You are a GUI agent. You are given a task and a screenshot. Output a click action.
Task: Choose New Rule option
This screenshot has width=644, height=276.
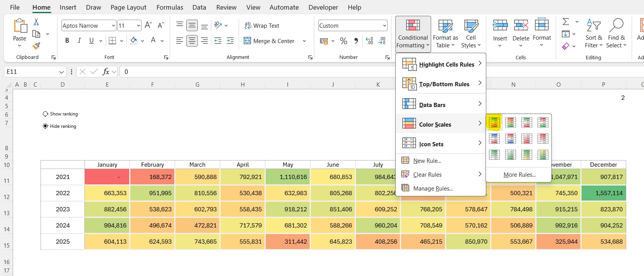tap(441, 161)
